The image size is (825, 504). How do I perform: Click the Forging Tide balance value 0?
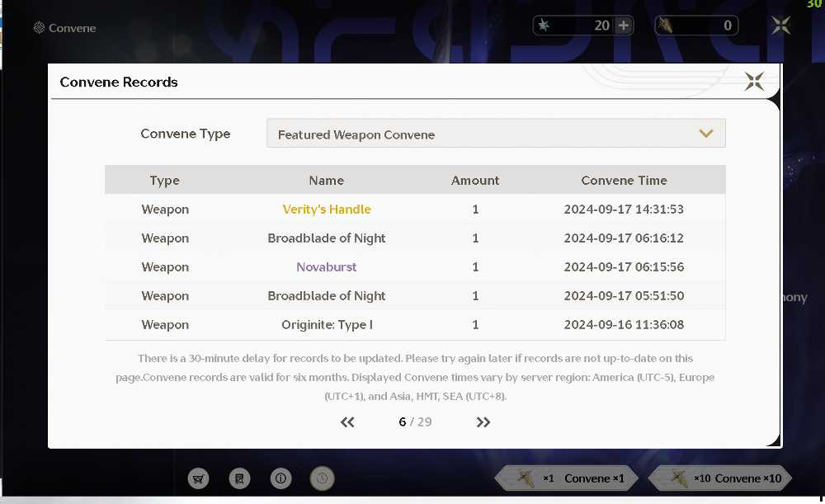point(728,26)
